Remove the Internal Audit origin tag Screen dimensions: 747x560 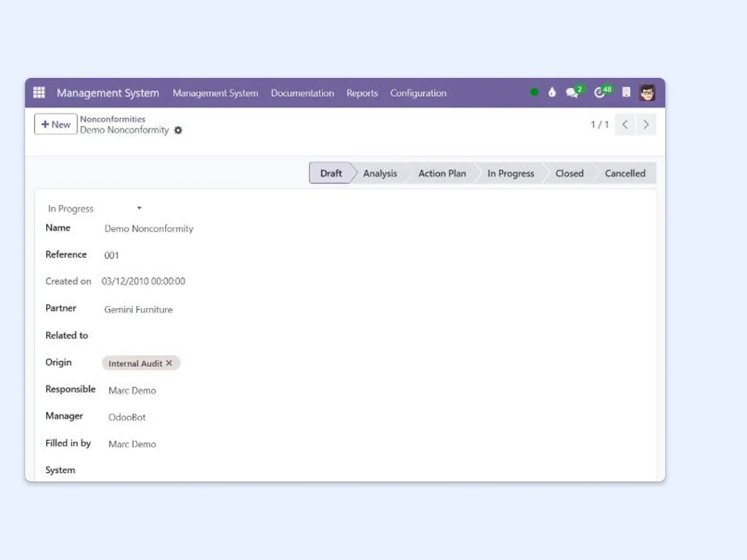(x=169, y=363)
